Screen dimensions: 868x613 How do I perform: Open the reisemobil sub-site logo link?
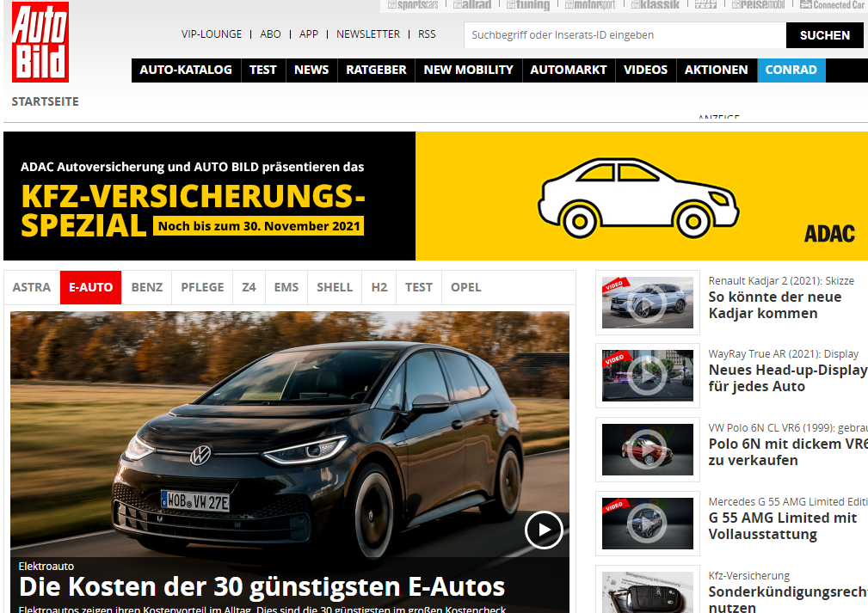point(759,5)
